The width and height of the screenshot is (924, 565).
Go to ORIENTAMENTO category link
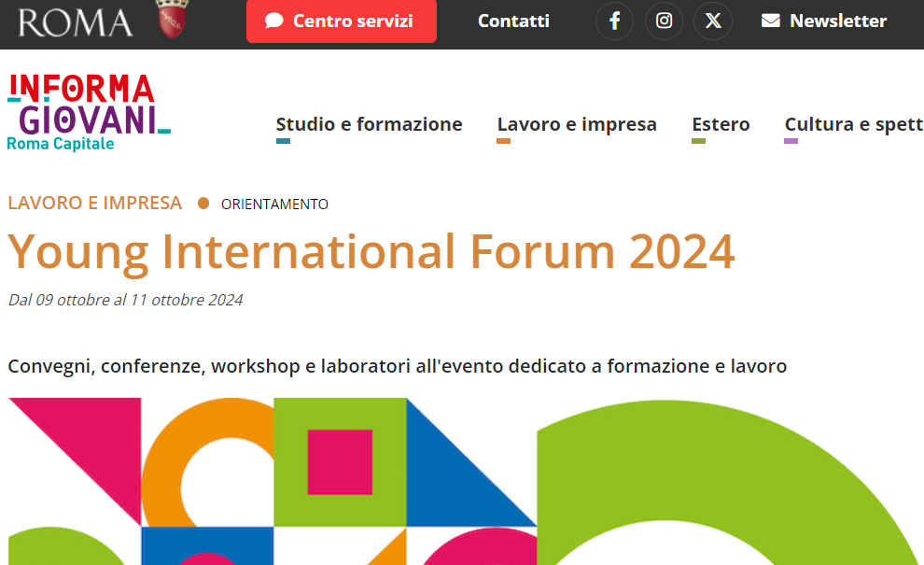click(x=274, y=205)
